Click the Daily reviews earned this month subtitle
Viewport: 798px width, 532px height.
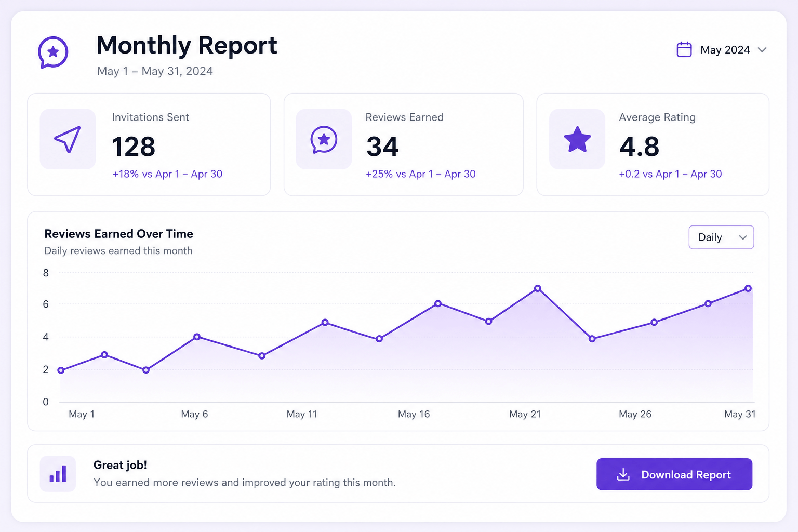(x=118, y=251)
